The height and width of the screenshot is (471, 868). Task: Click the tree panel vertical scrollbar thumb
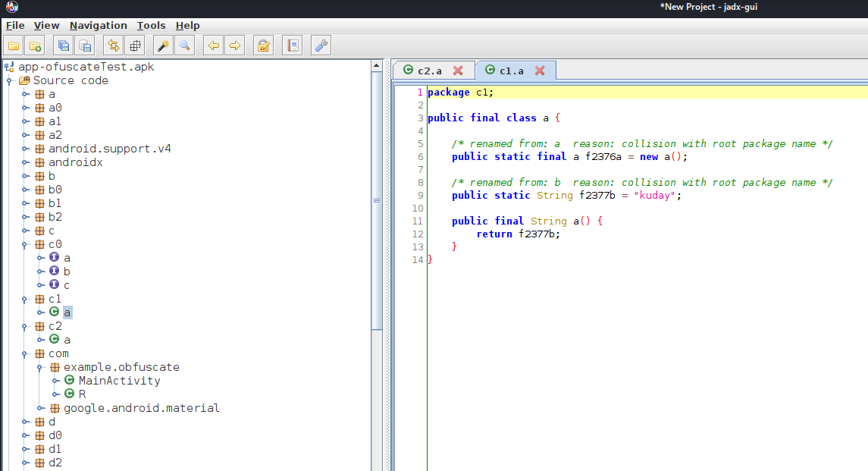coord(377,200)
